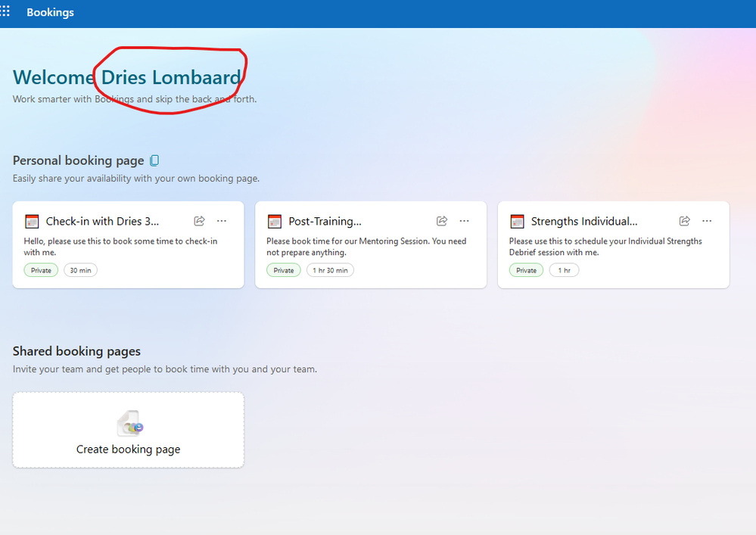Click the 30 min duration tag

(80, 270)
